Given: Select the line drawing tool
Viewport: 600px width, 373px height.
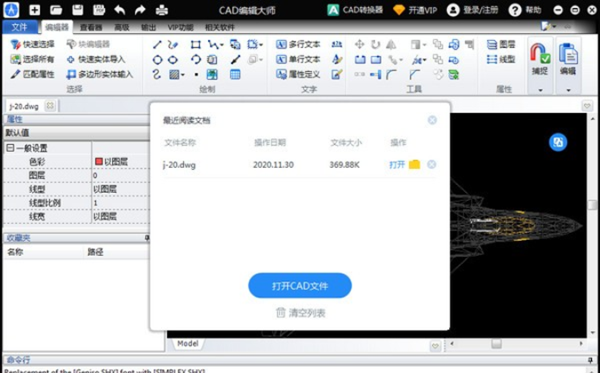Looking at the screenshot, I should coord(157,45).
